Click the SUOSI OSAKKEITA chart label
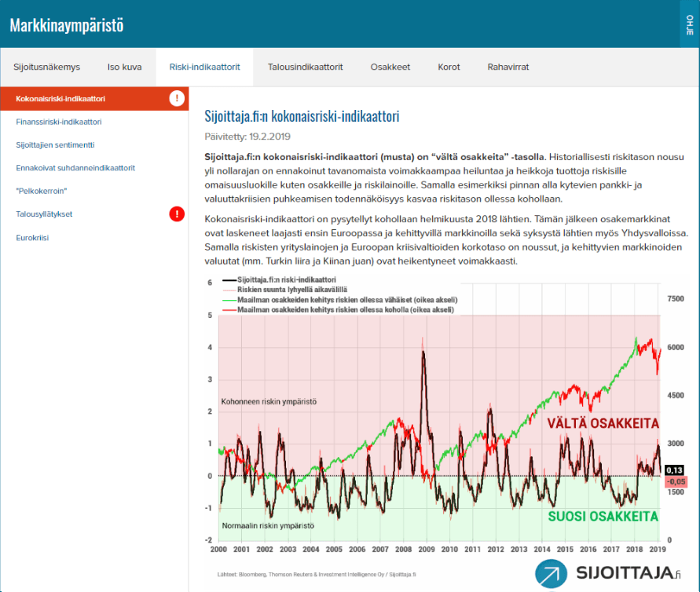The height and width of the screenshot is (592, 700). click(603, 516)
